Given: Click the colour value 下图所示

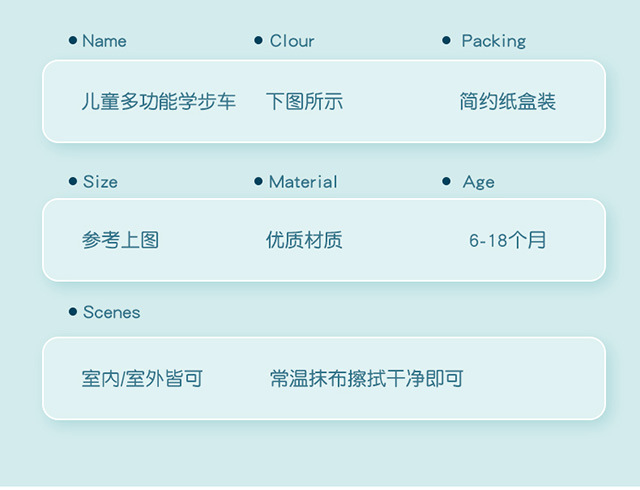Looking at the screenshot, I should tap(304, 101).
